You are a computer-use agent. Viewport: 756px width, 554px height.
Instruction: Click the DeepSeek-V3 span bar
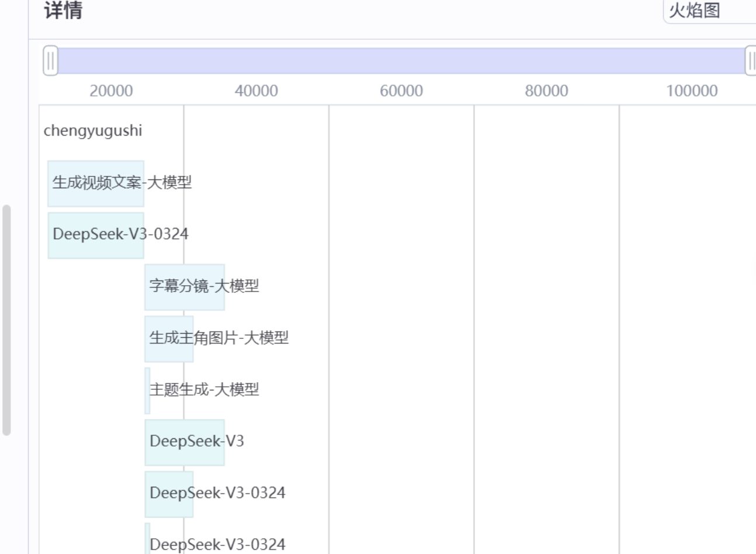(x=185, y=442)
